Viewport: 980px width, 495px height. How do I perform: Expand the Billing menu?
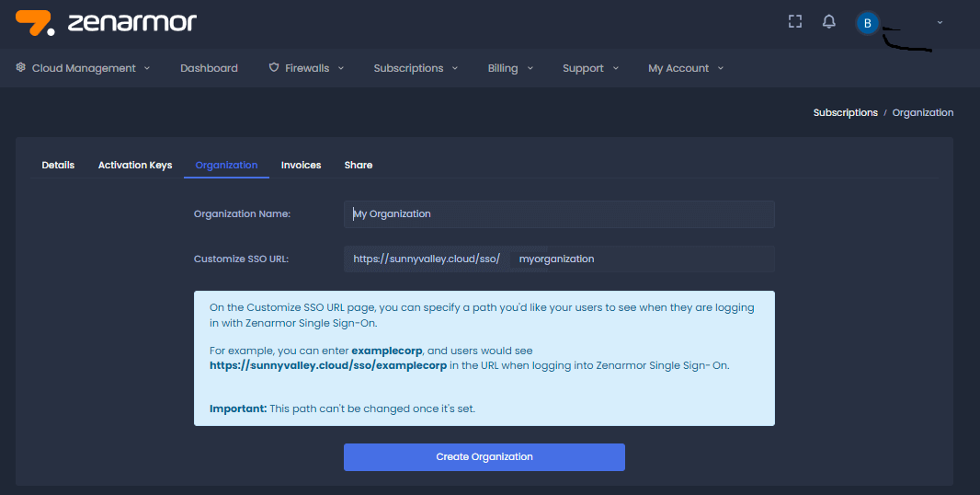(510, 68)
